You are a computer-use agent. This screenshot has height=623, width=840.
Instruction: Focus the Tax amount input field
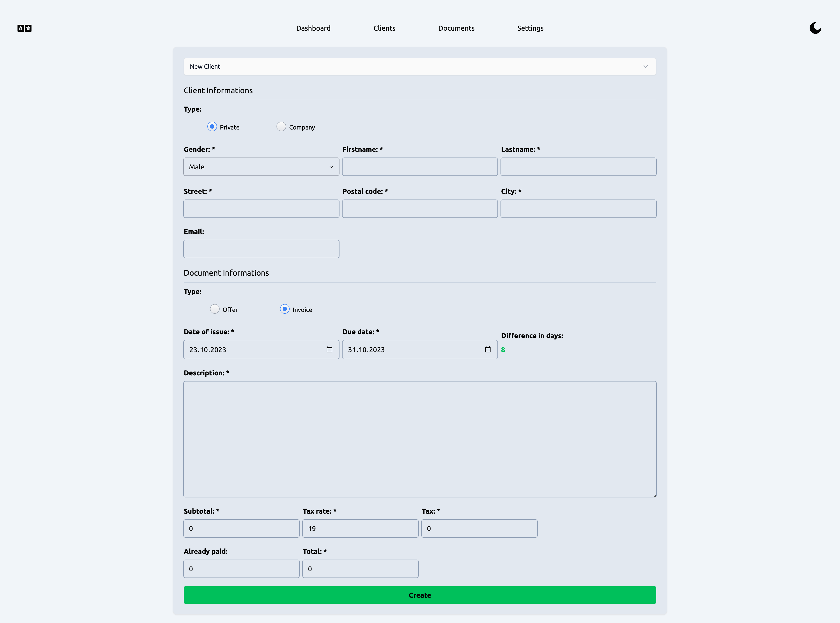click(479, 529)
